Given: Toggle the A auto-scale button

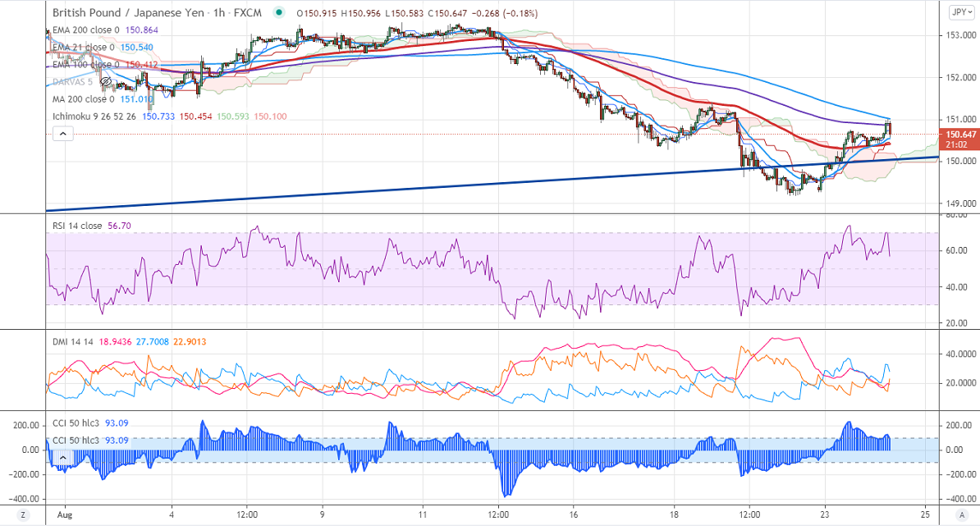Looking at the screenshot, I should coord(962,515).
